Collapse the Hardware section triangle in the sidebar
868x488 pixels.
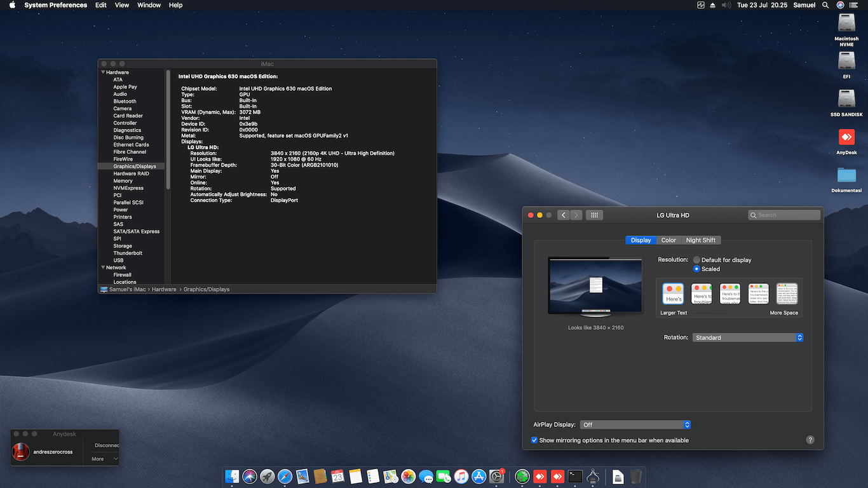click(103, 72)
